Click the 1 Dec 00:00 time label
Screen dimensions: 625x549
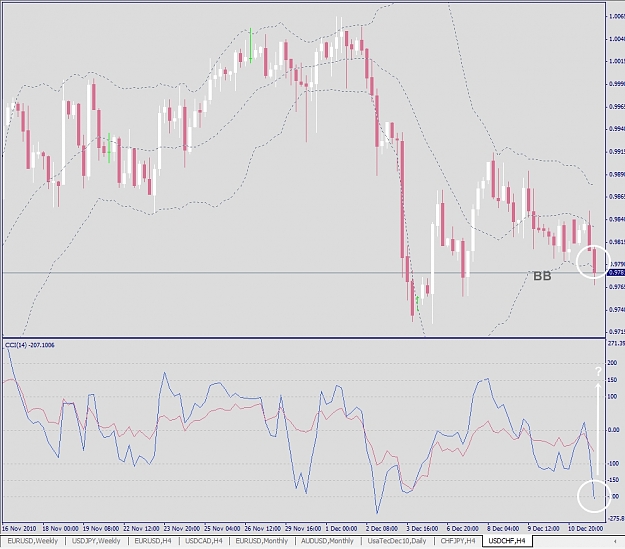coord(341,528)
